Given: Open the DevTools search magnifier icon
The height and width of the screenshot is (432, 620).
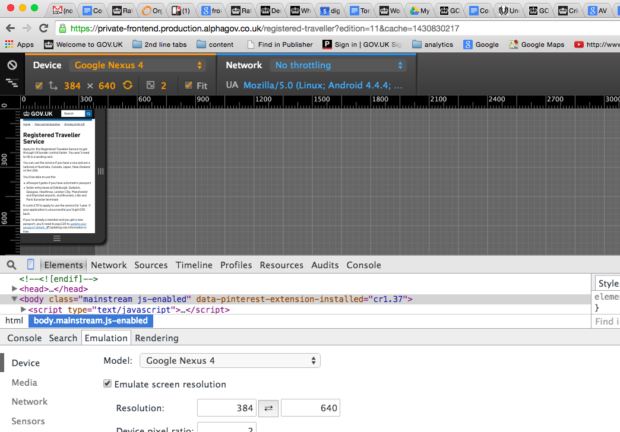Looking at the screenshot, I should pos(11,265).
